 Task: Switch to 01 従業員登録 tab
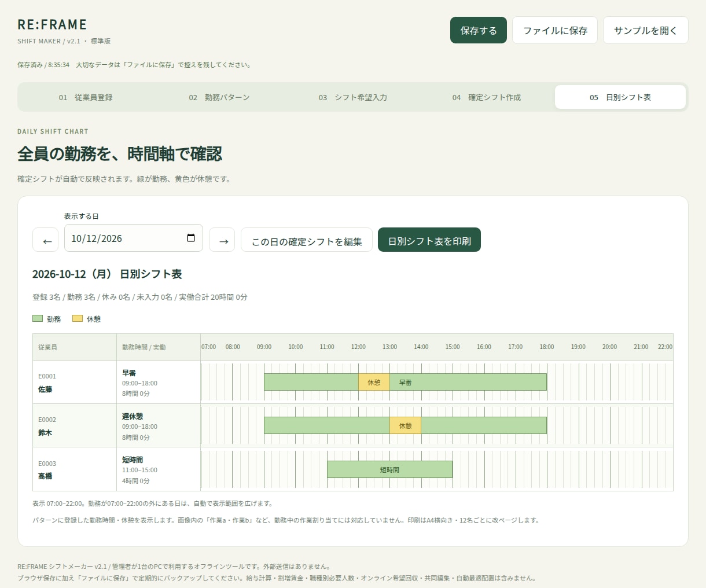pos(86,97)
